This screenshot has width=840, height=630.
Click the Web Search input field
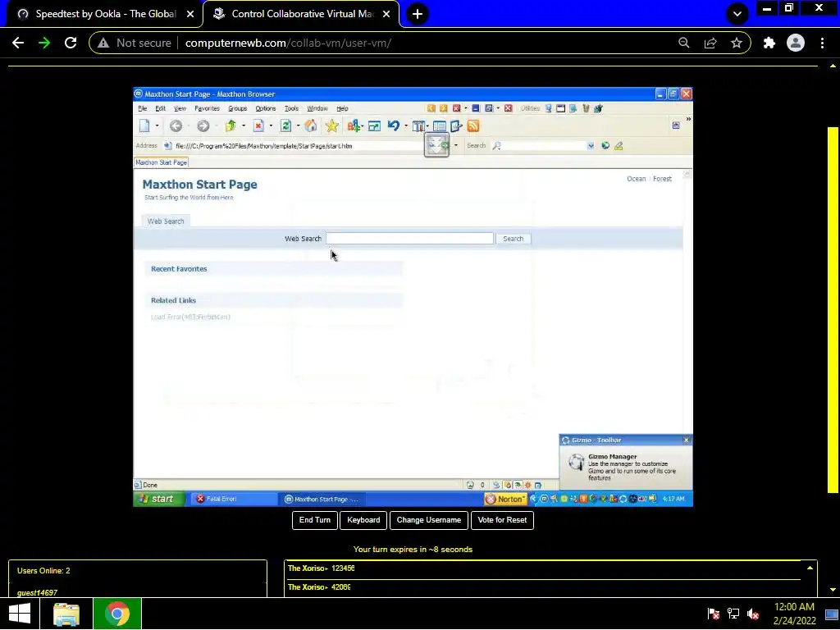click(409, 239)
